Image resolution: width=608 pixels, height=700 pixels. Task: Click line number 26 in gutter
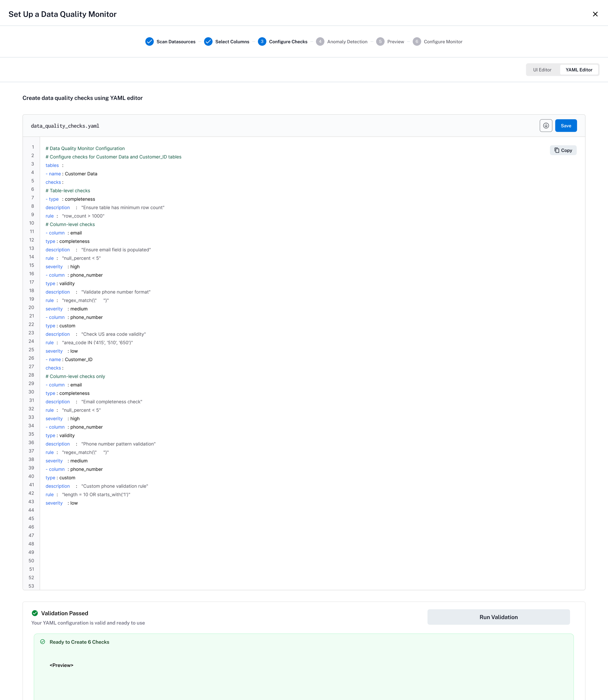31,358
